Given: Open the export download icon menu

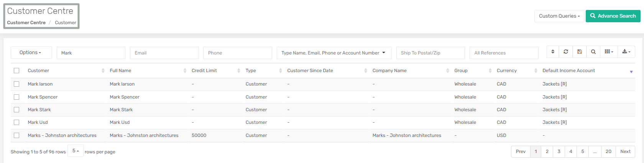Looking at the screenshot, I should [626, 52].
